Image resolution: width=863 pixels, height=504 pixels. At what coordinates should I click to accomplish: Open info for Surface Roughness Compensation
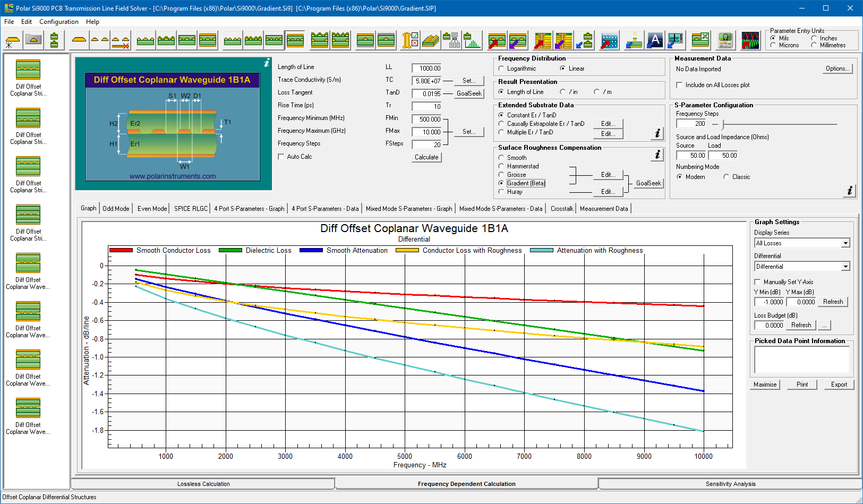pyautogui.click(x=657, y=155)
